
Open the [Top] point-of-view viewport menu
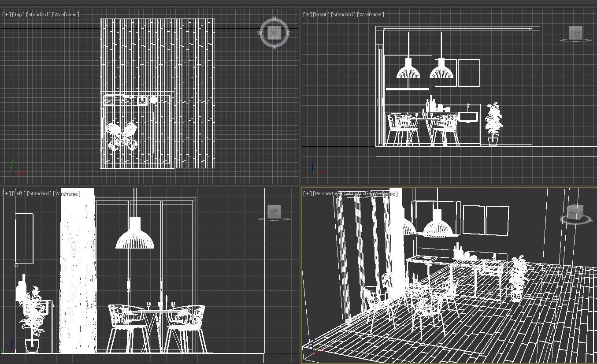pyautogui.click(x=18, y=15)
